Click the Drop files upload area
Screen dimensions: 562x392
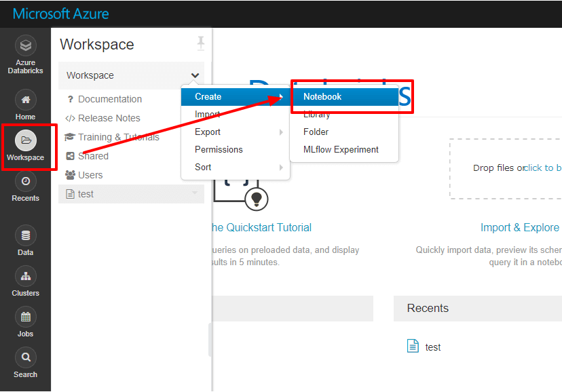506,169
